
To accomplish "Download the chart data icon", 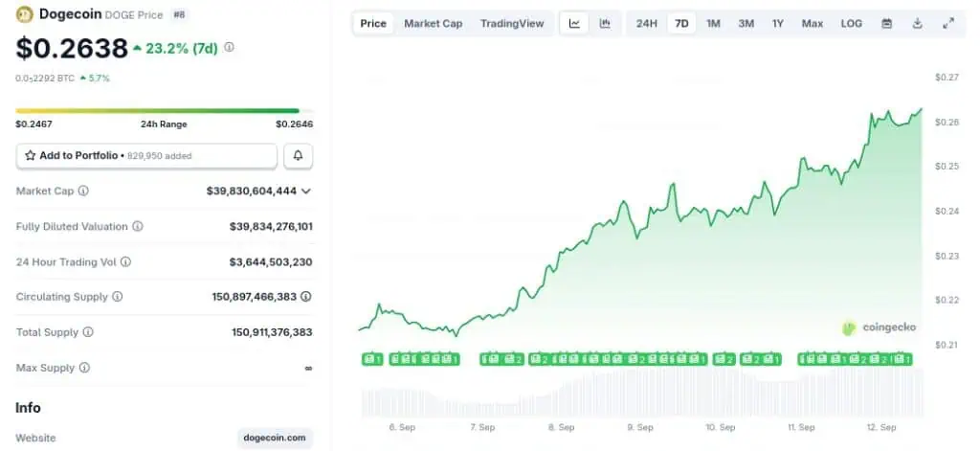I will pos(917,24).
